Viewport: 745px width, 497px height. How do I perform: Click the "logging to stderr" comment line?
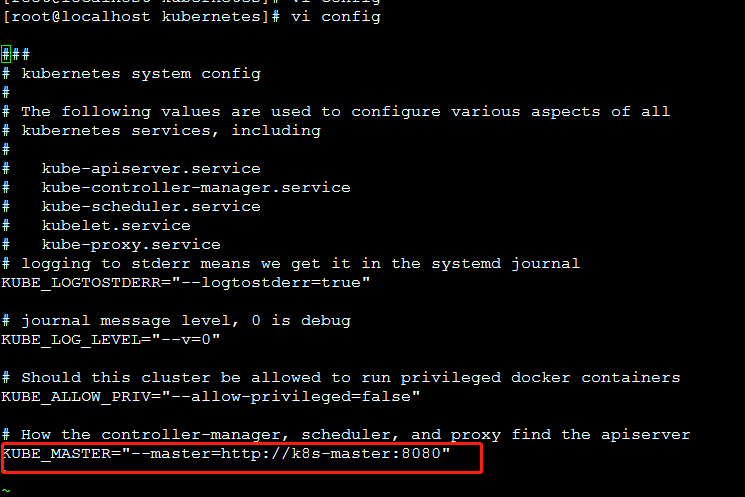click(x=300, y=263)
